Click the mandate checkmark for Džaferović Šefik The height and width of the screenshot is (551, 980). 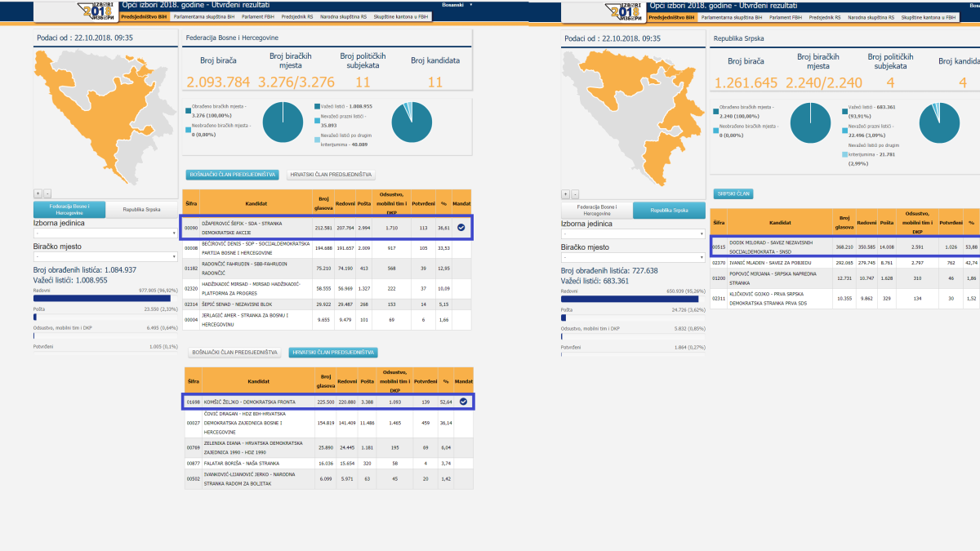tap(461, 228)
